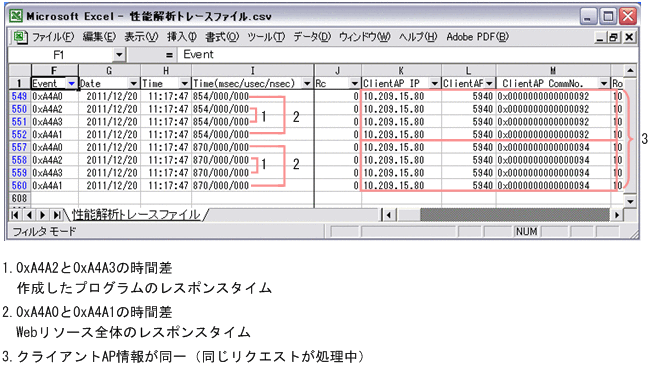This screenshot has width=651, height=368.
Task: Open the ツール(T) menu
Action: 266,37
